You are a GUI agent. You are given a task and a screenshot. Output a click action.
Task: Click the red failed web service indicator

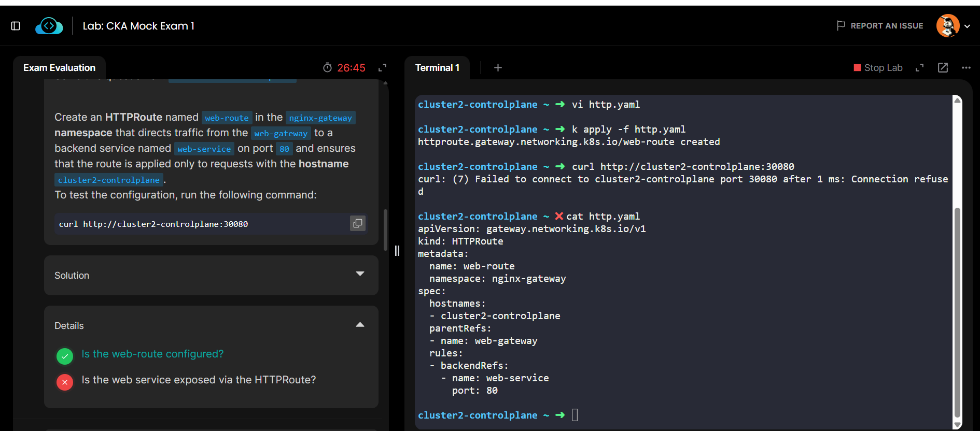click(65, 382)
